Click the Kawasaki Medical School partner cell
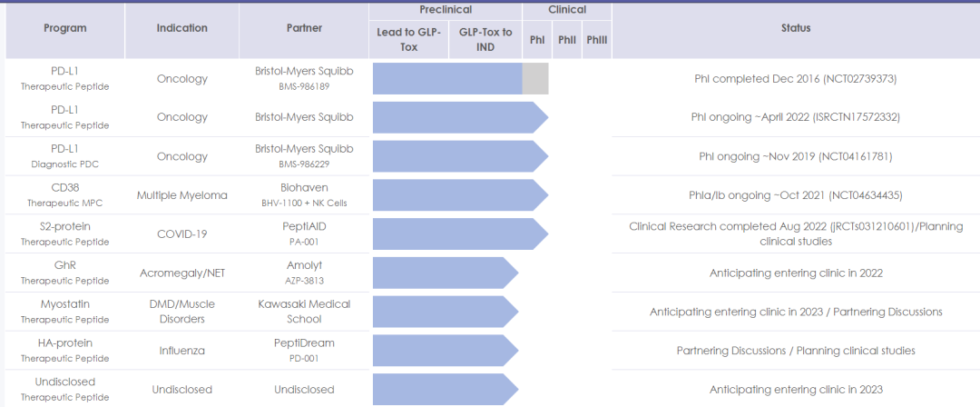The image size is (980, 407). point(304,312)
